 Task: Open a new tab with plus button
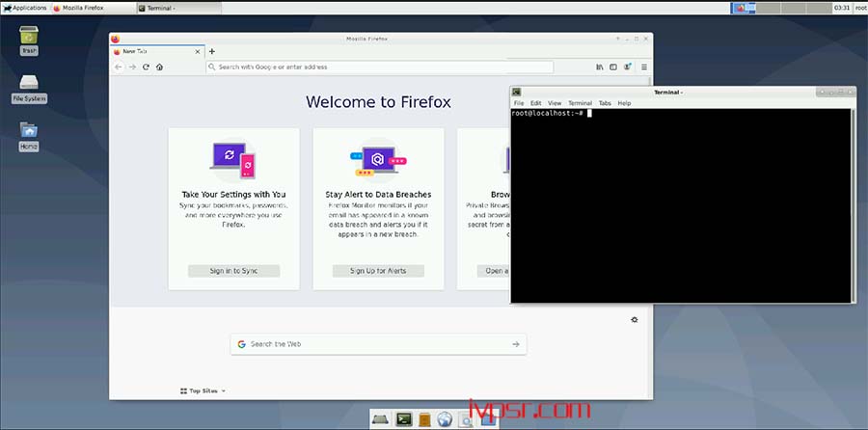click(x=212, y=51)
